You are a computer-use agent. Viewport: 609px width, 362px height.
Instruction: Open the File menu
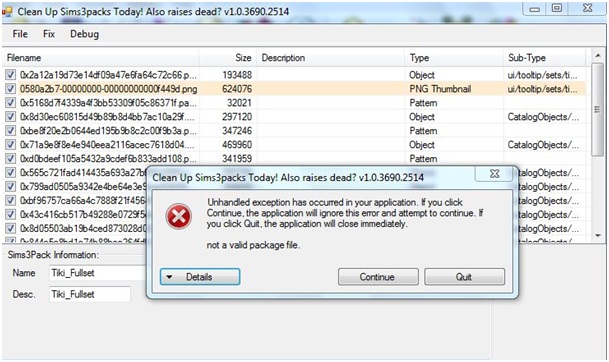coord(20,34)
